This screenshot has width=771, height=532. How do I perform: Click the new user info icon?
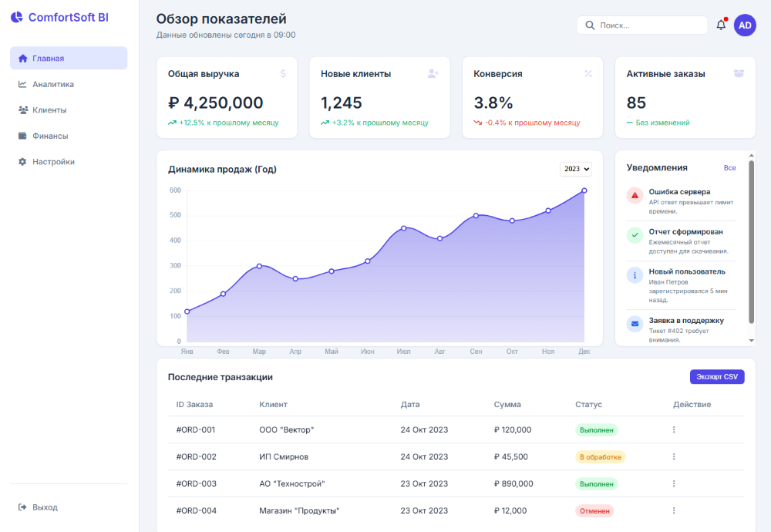[635, 275]
